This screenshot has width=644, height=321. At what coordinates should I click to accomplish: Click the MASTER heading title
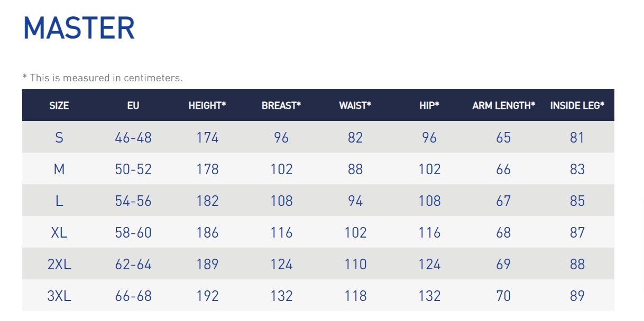point(79,29)
